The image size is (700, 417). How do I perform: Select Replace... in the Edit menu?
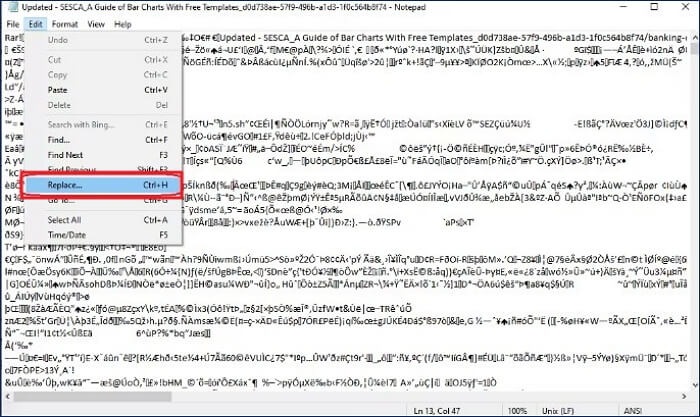[103, 185]
